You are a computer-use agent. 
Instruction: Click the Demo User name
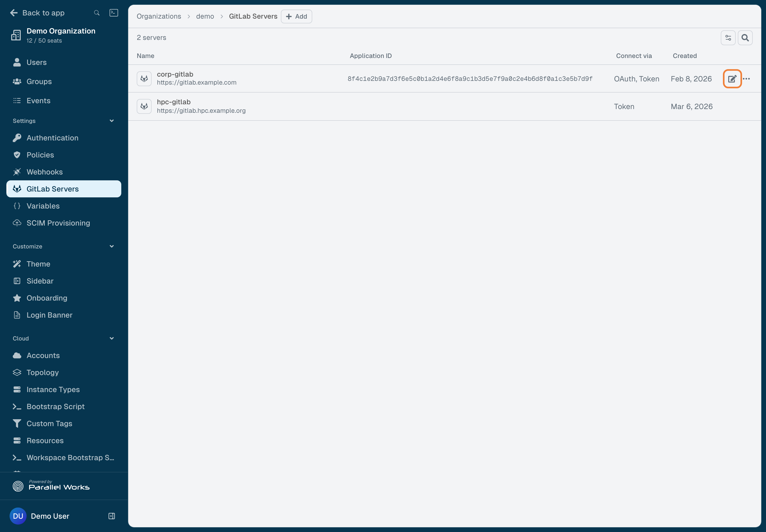[x=50, y=516]
